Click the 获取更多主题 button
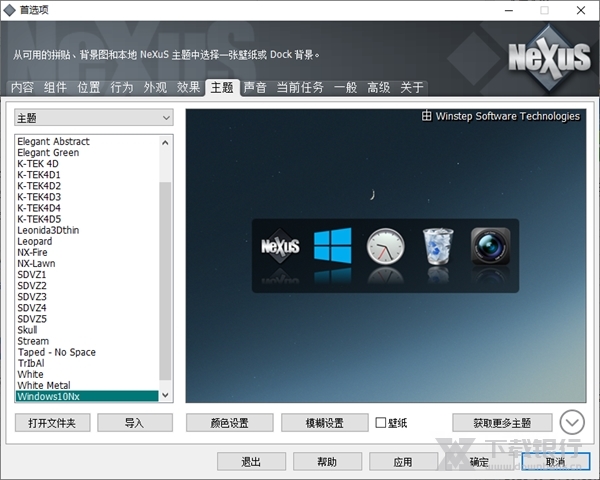Image resolution: width=600 pixels, height=480 pixels. point(502,423)
